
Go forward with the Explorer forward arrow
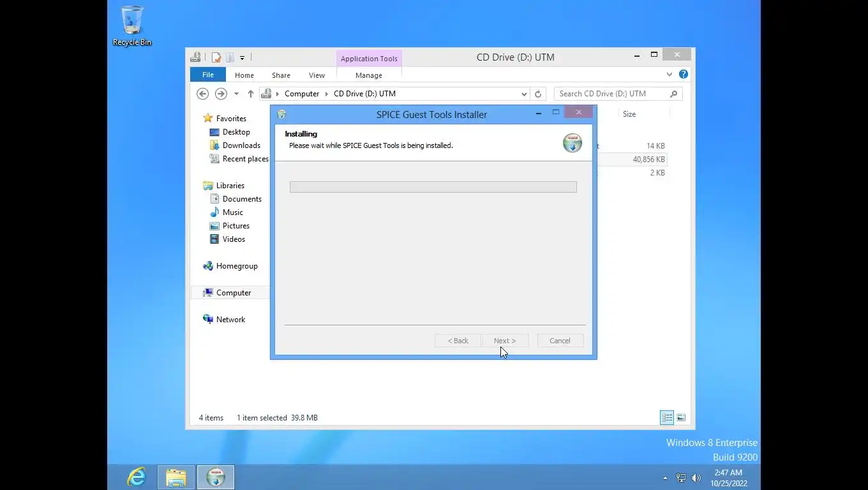click(221, 94)
